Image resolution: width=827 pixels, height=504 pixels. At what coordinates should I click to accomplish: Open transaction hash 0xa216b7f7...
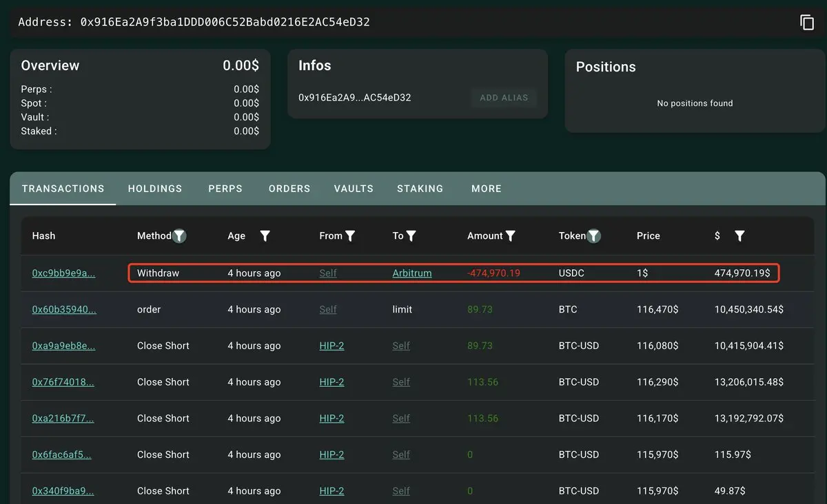pyautogui.click(x=63, y=419)
